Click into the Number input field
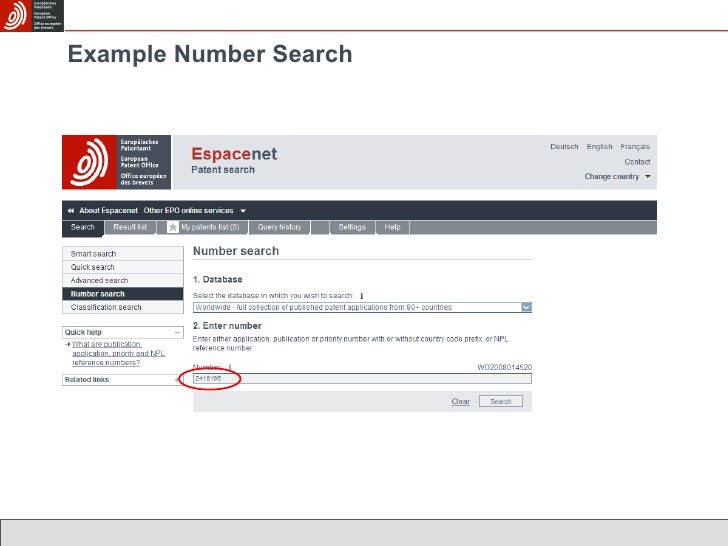 click(x=362, y=379)
